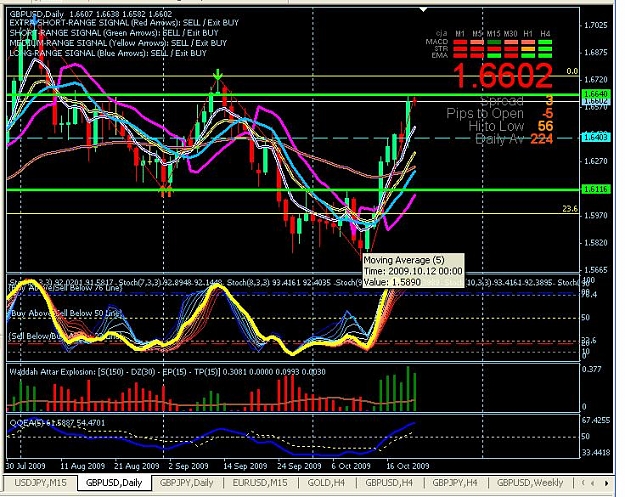Click the right tab-scroll arrow
The height and width of the screenshot is (497, 625).
click(606, 483)
